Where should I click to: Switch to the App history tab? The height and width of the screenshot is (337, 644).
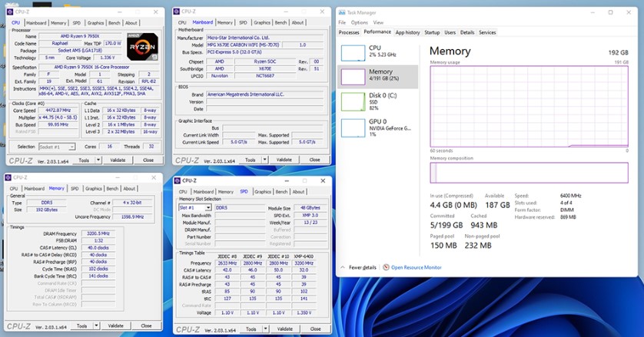[x=407, y=32]
